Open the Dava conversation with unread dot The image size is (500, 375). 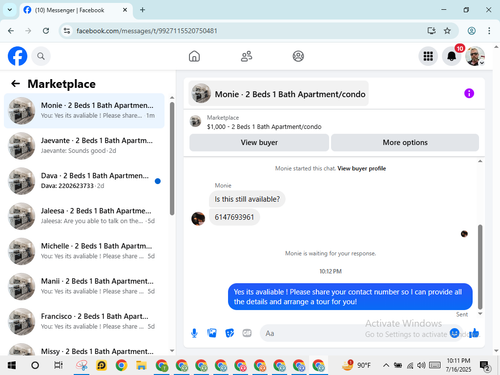84,181
